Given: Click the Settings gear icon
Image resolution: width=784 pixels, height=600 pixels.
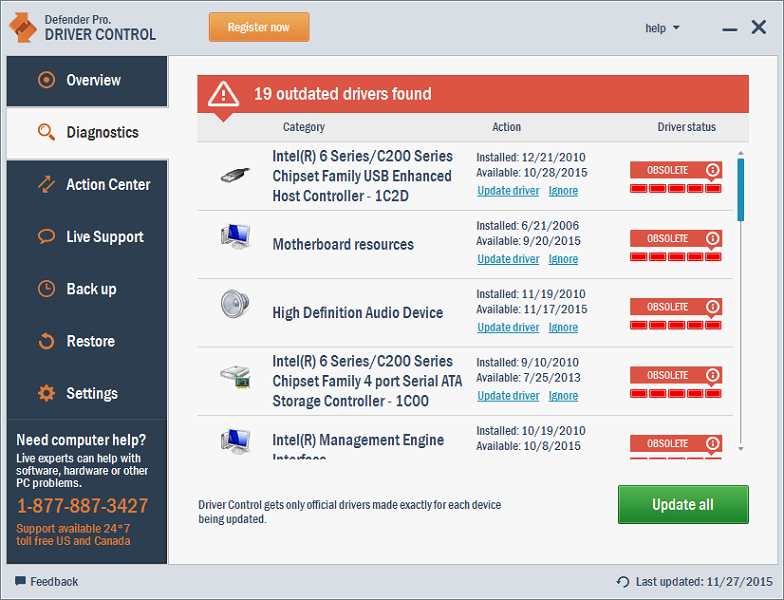Looking at the screenshot, I should (x=46, y=394).
